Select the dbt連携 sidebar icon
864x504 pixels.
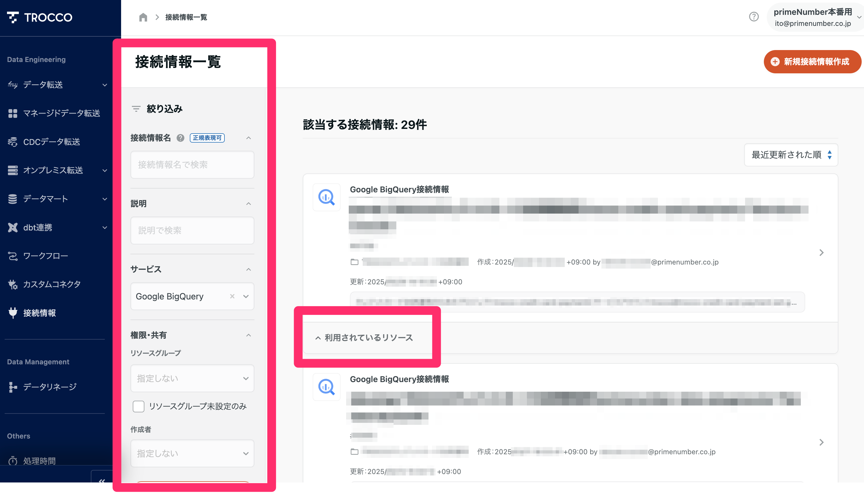click(x=13, y=227)
